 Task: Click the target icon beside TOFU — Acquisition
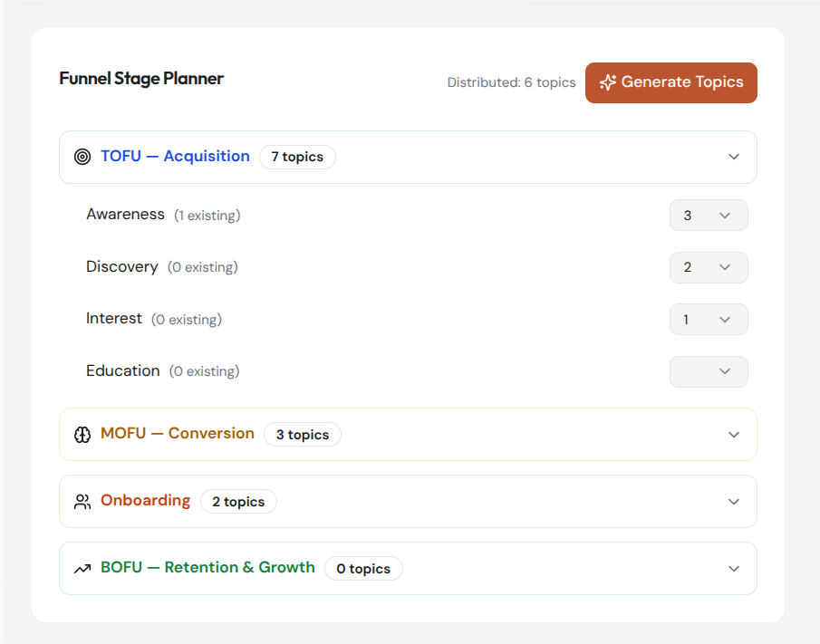82,156
